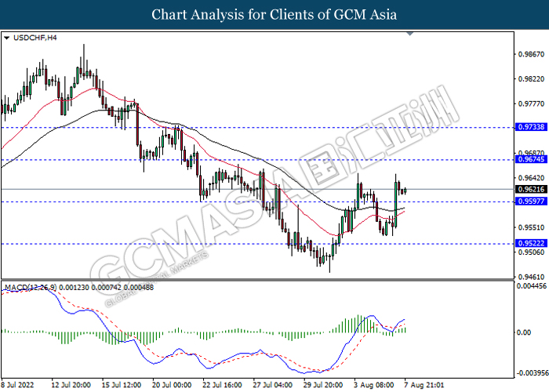Click the current price label 0.96216
The width and height of the screenshot is (549, 392).
coord(531,190)
